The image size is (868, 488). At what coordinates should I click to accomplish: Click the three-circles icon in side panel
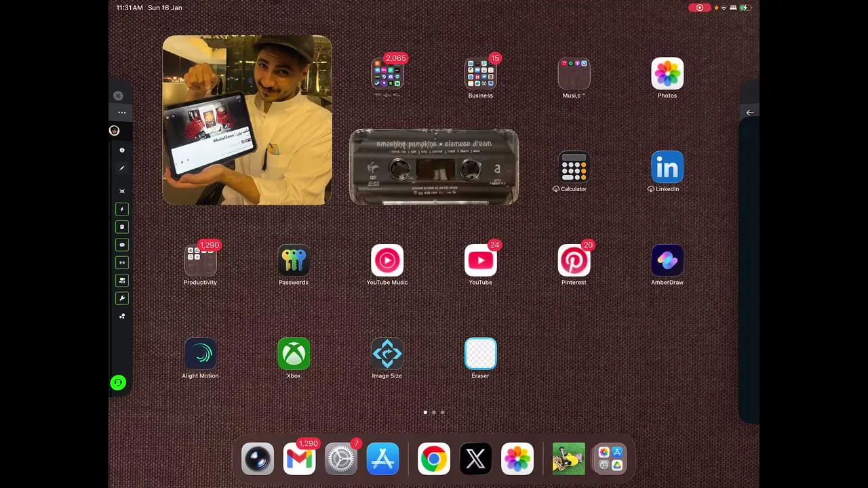(x=122, y=316)
